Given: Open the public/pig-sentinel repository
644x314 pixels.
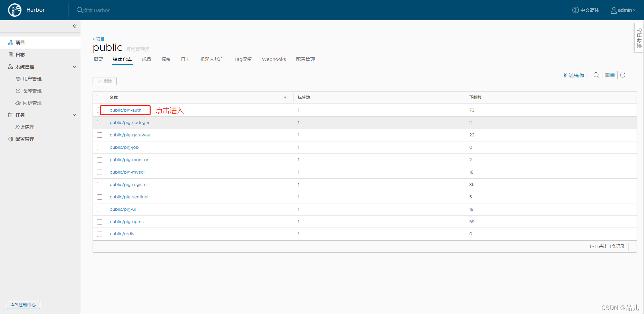Looking at the screenshot, I should pyautogui.click(x=129, y=197).
